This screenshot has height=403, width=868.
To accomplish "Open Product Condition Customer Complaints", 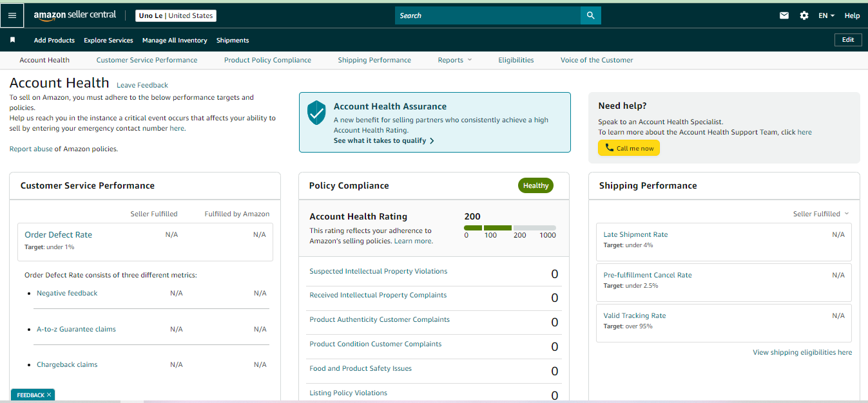I will pyautogui.click(x=376, y=344).
